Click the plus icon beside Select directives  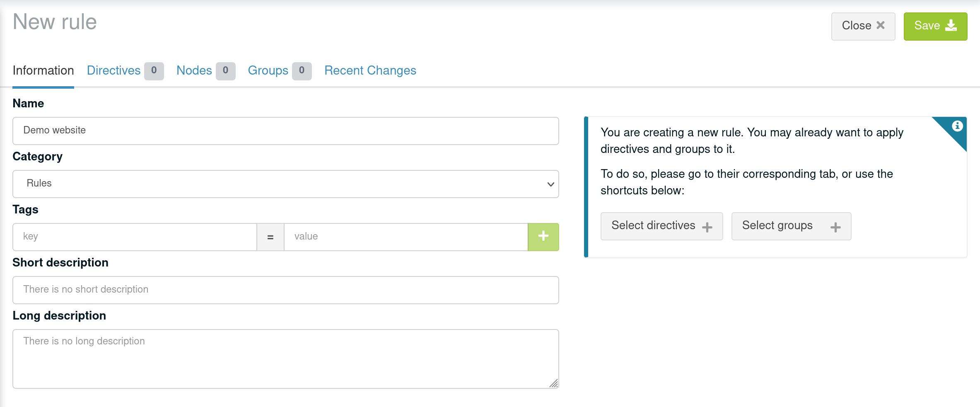click(707, 227)
